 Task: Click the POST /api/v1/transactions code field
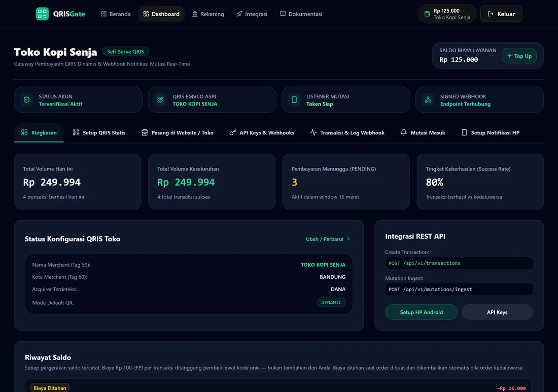coord(459,263)
